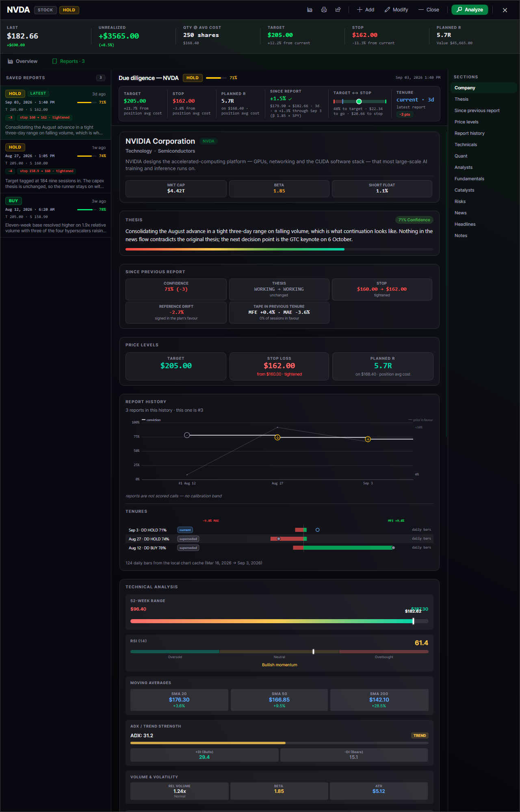This screenshot has width=520, height=812.
Task: Click the share/export icon in the header
Action: [338, 10]
